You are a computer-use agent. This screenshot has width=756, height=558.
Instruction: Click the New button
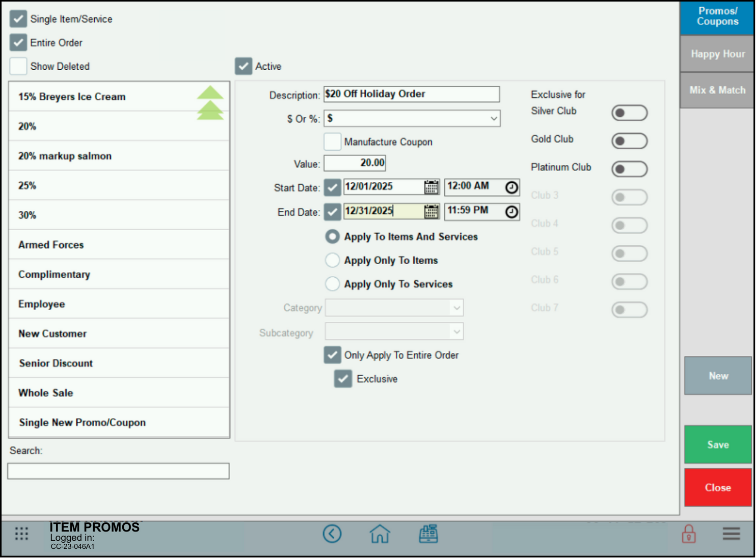click(x=718, y=376)
